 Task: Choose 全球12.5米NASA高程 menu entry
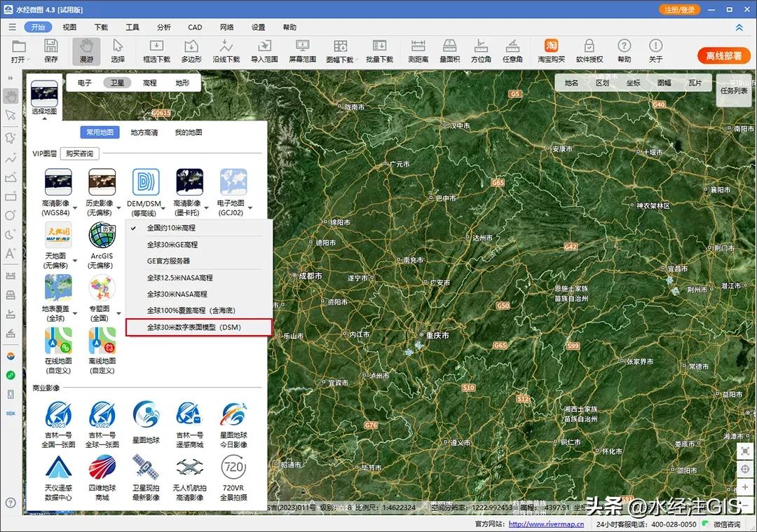199,278
